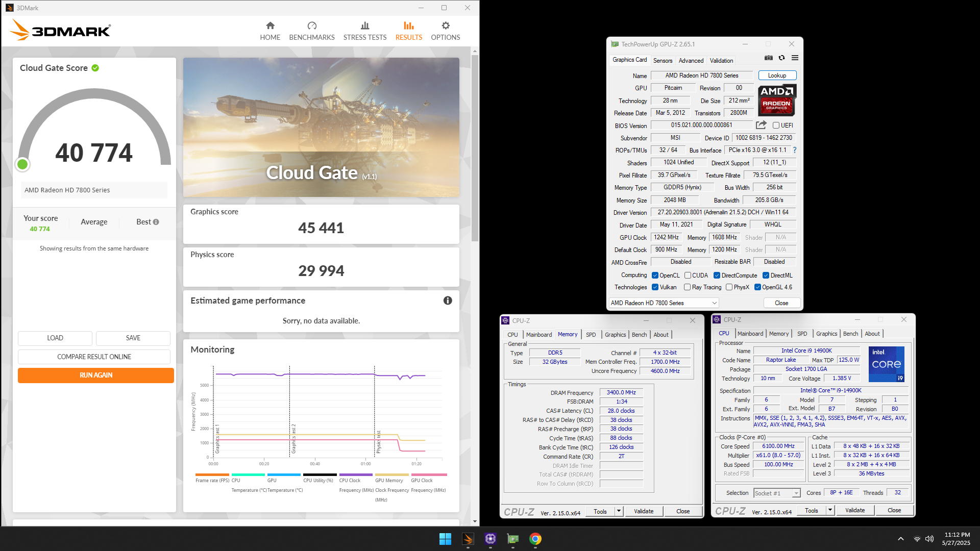
Task: Click GPU Memory Clock legend swatch
Action: point(392,474)
